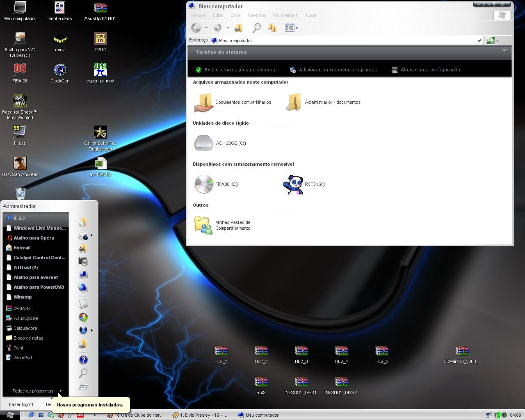The image size is (525, 420).
Task: Select the FIFA06 (E:) disc drive
Action: (216, 184)
